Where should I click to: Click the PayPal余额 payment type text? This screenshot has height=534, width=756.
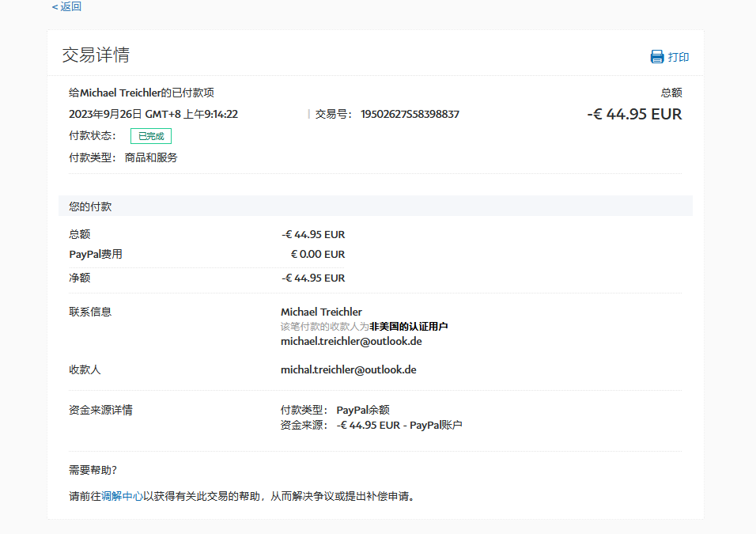pyautogui.click(x=363, y=410)
